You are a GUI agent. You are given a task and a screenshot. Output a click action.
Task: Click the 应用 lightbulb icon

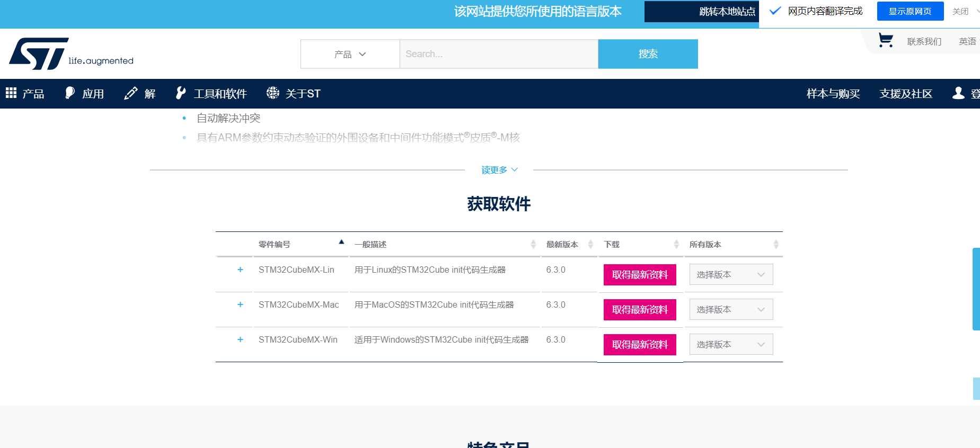pyautogui.click(x=70, y=93)
